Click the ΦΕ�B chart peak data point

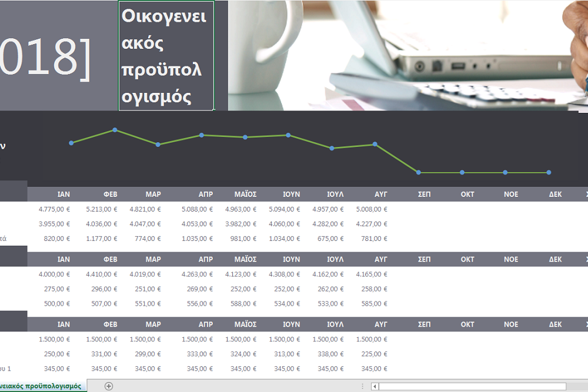(115, 130)
